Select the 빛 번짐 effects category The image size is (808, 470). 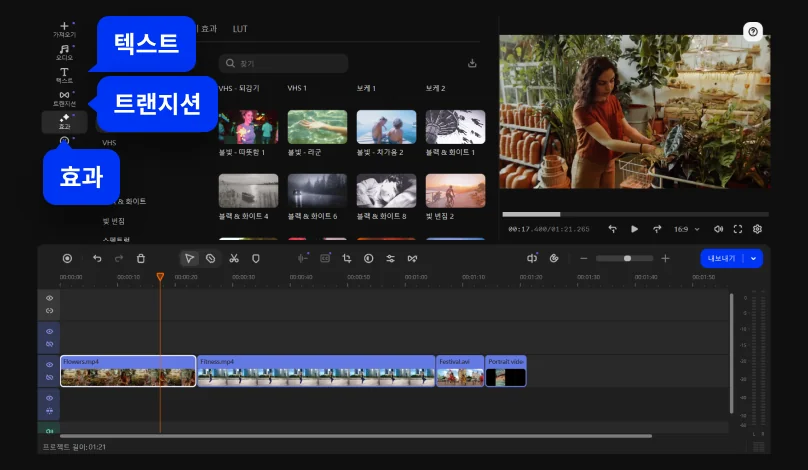coord(113,221)
